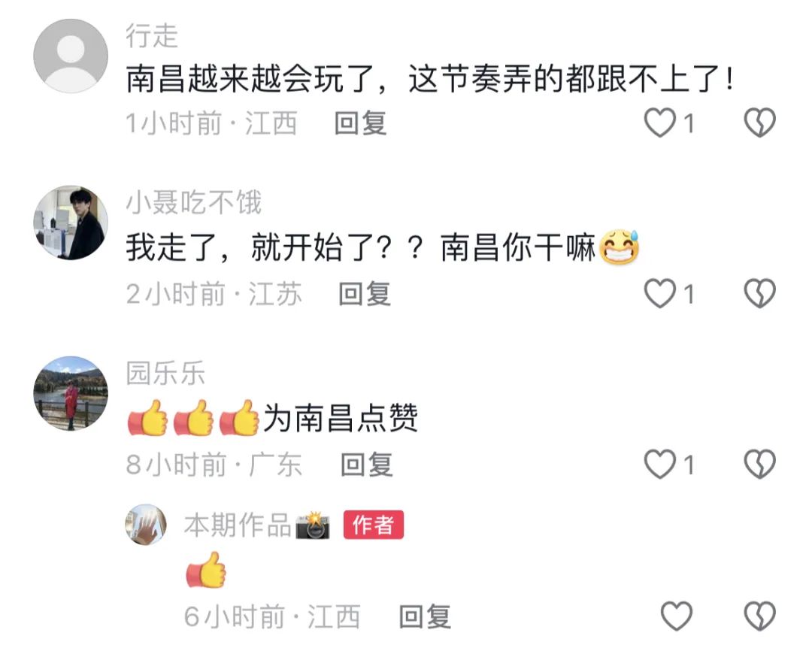
Task: Open the author 本期作品's small avatar
Action: [146, 525]
